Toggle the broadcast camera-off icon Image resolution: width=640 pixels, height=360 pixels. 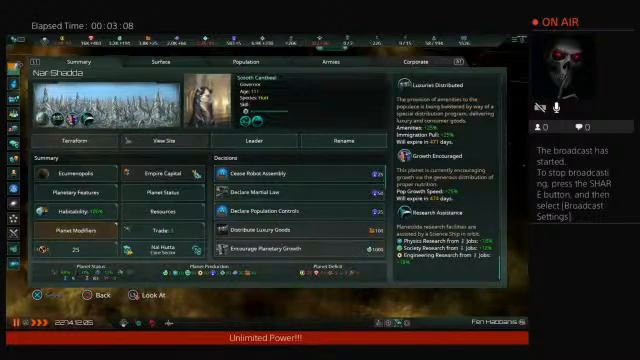(x=540, y=107)
